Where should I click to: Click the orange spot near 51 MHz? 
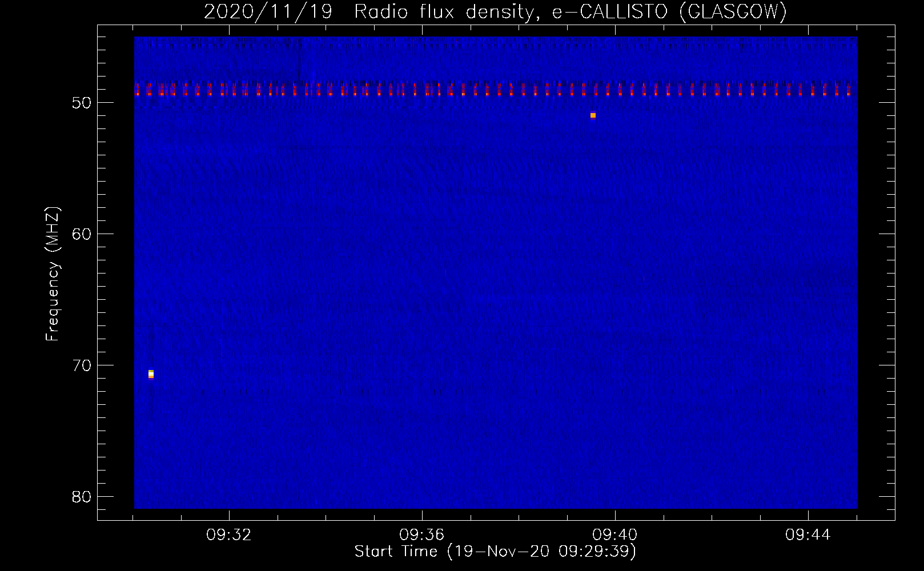coord(593,115)
